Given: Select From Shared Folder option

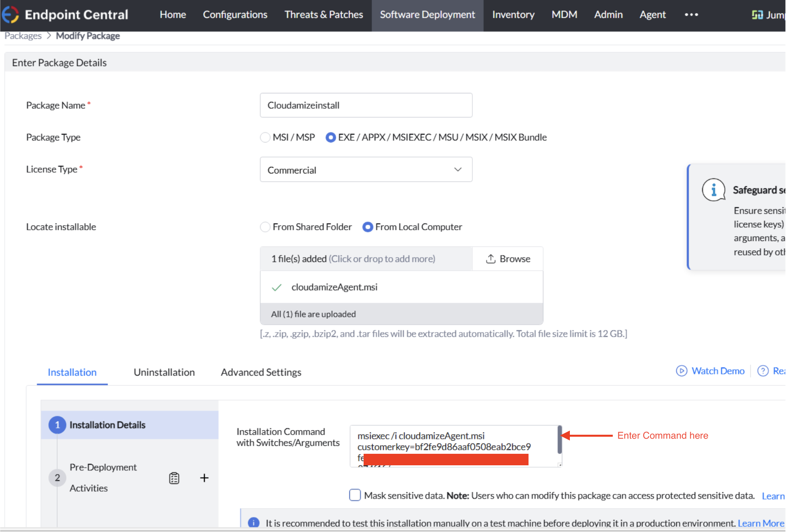Looking at the screenshot, I should pyautogui.click(x=265, y=227).
